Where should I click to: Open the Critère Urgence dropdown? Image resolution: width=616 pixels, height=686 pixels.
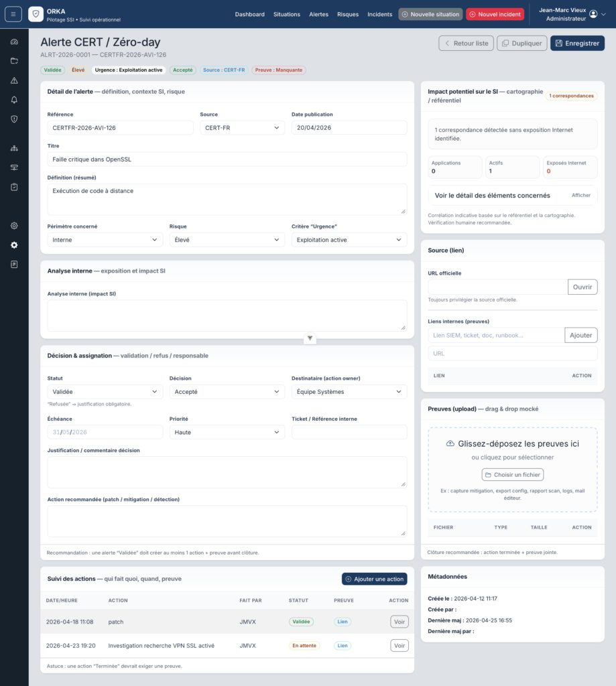tap(349, 240)
